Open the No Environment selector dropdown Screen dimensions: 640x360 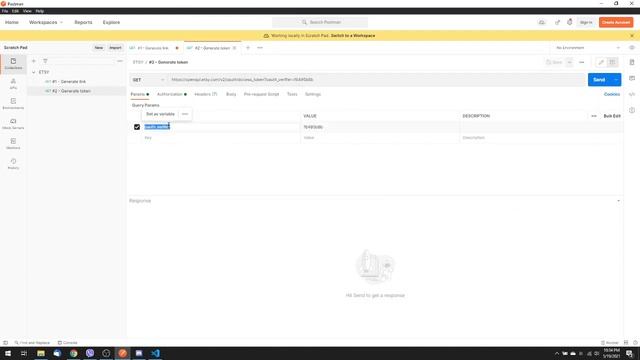pyautogui.click(x=588, y=48)
